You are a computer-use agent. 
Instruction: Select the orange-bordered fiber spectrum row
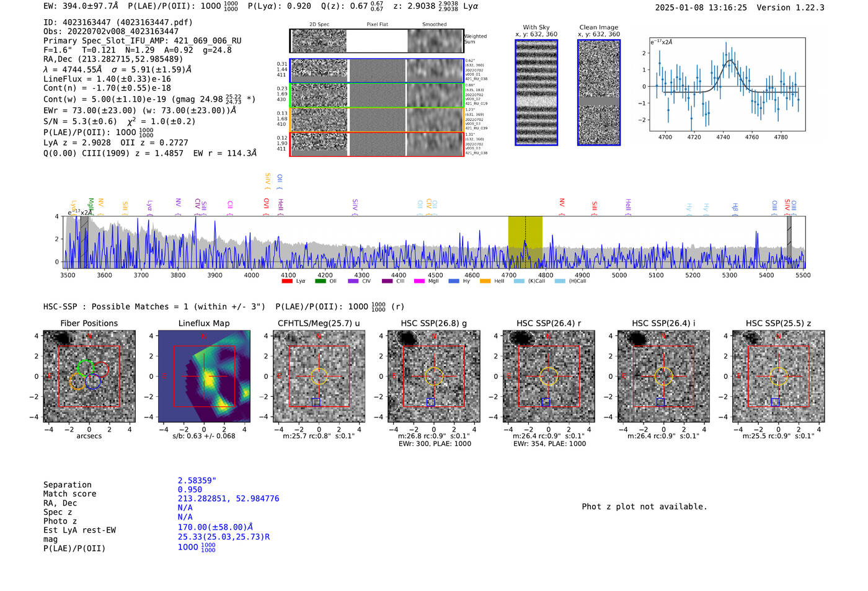point(376,120)
